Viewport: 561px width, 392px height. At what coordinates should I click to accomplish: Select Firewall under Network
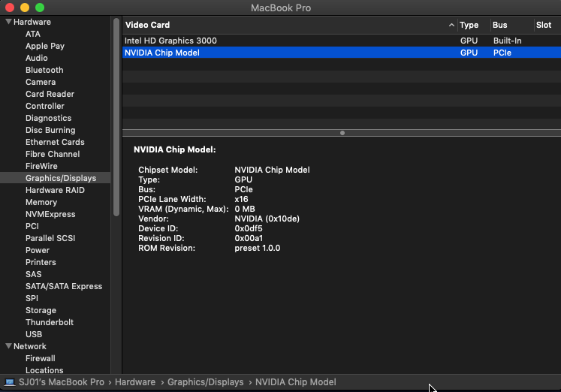tap(40, 358)
